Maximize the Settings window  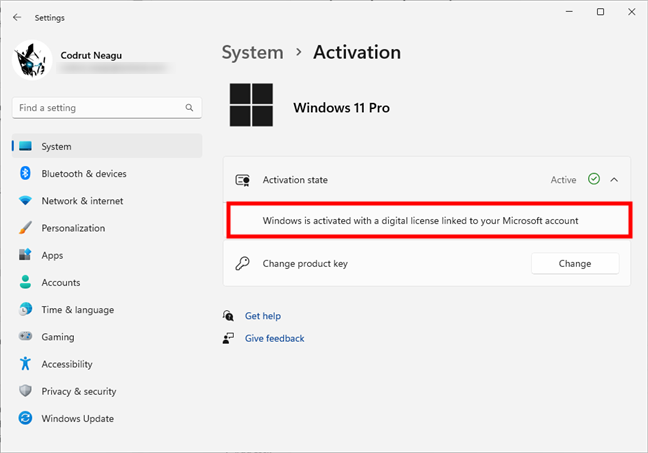(600, 12)
